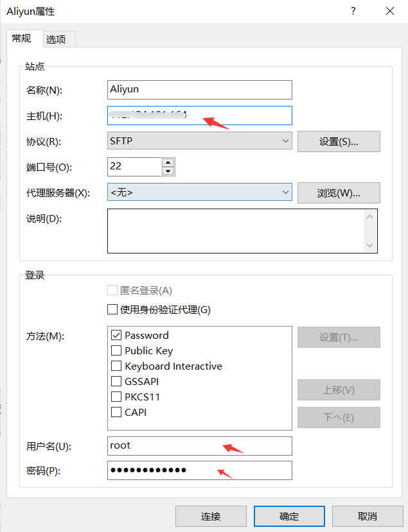Screen dimensions: 408x532
Task: Open protocol 设置(S) settings
Action: pyautogui.click(x=339, y=142)
